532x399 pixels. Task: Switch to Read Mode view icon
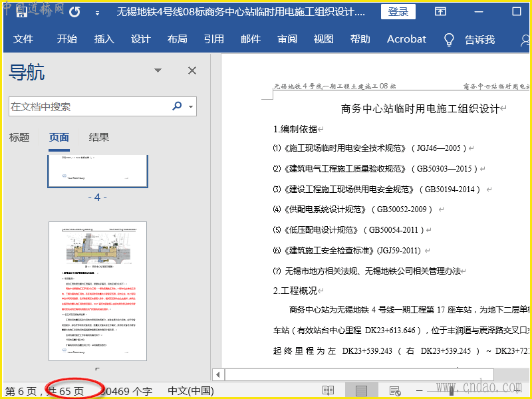(x=328, y=390)
